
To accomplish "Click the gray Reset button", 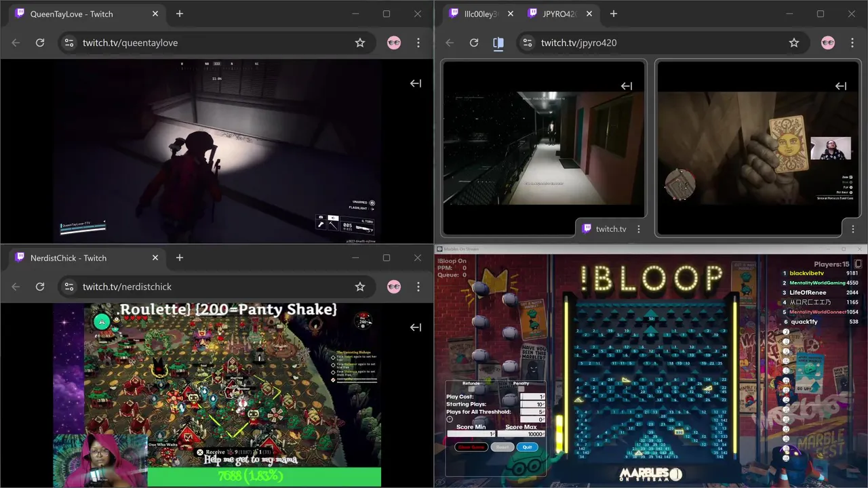I will 502,447.
